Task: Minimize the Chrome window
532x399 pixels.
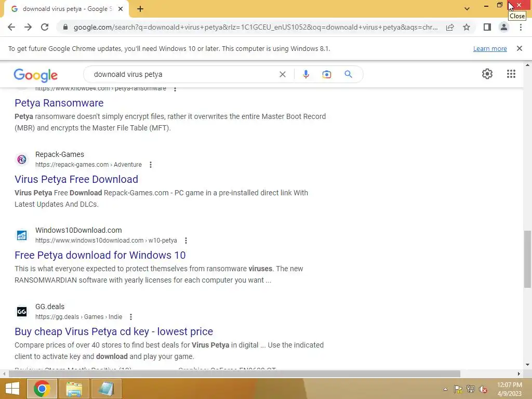Action: [x=486, y=5]
